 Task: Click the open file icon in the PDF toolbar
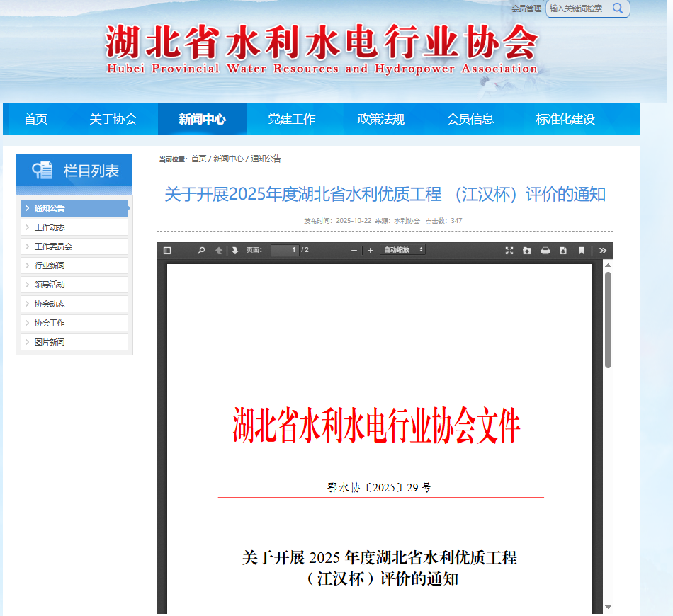pos(527,250)
